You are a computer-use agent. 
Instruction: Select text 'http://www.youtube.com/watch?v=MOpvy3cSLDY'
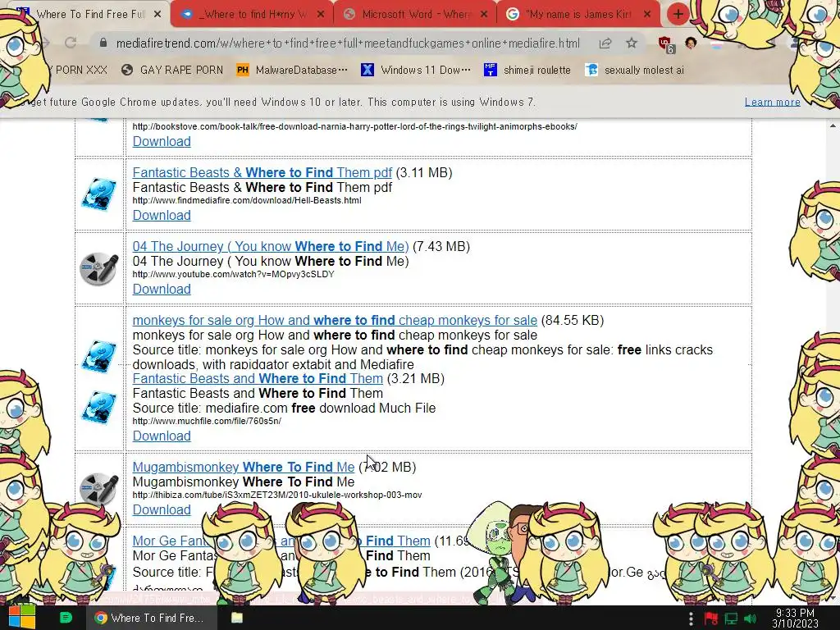point(233,274)
